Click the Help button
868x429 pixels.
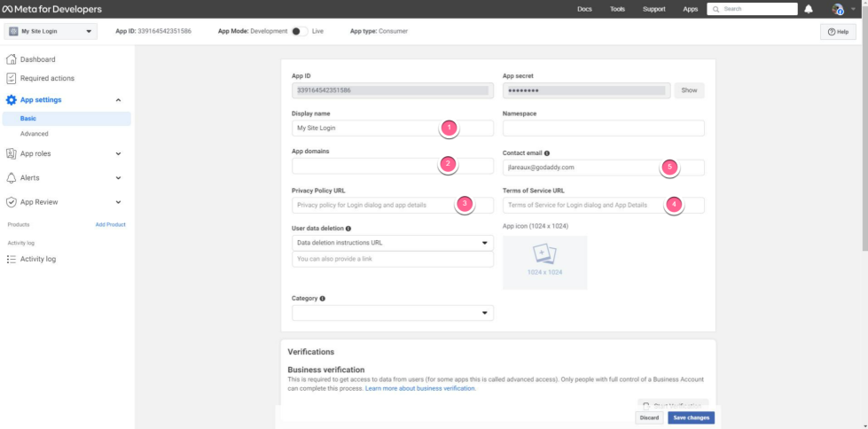(x=838, y=32)
